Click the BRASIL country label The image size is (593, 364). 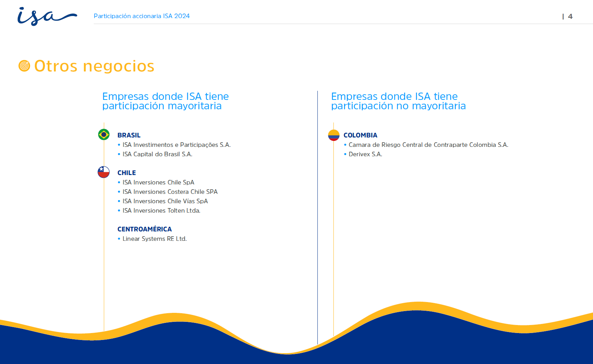point(129,135)
